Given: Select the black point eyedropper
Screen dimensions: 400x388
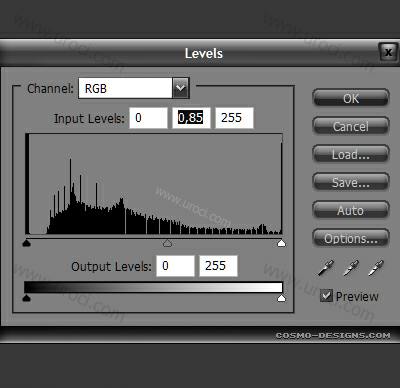Looking at the screenshot, I should click(326, 268).
